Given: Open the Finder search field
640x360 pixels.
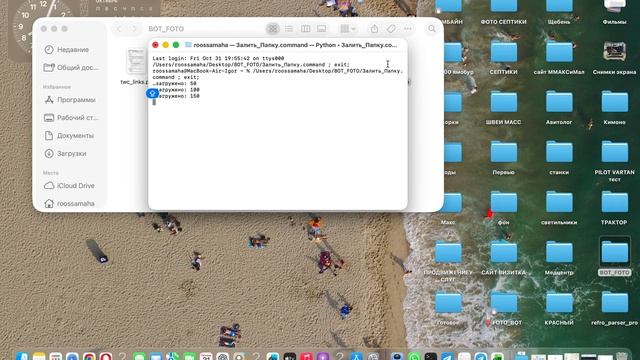Looking at the screenshot, I should click(432, 29).
